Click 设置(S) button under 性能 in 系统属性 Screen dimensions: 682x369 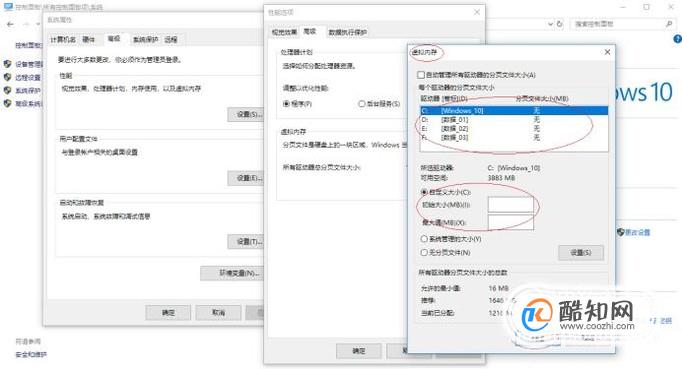(246, 114)
